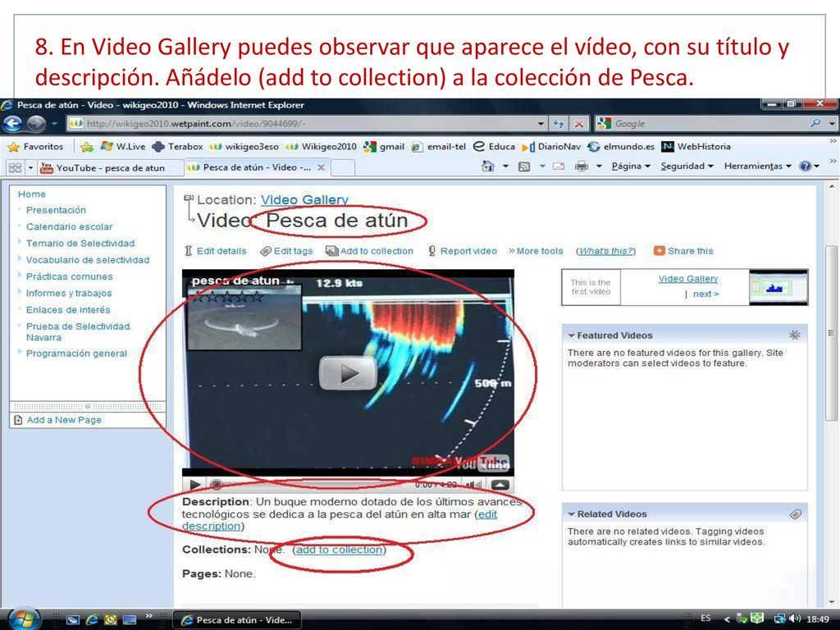
Task: Expand the address bar history dropdown
Action: click(x=541, y=124)
